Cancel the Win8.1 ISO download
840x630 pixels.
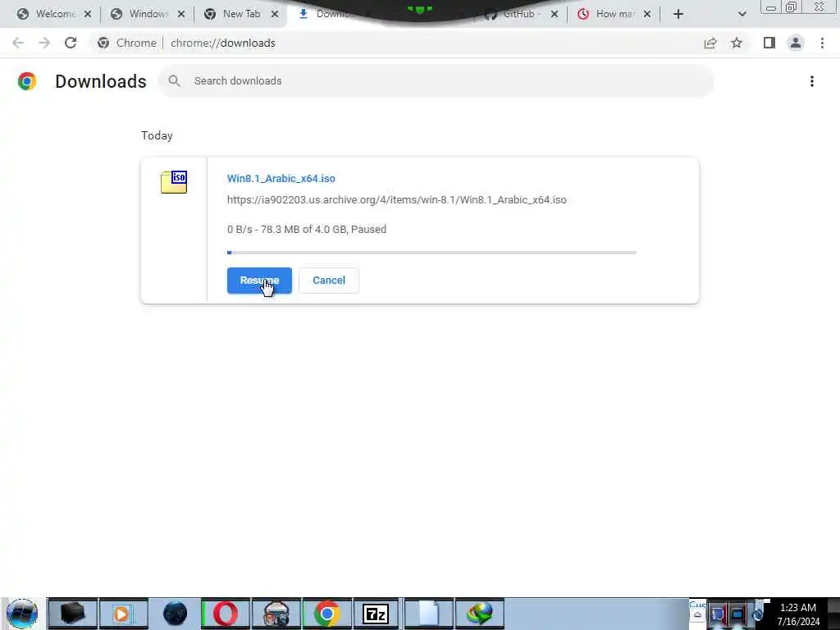coord(329,281)
